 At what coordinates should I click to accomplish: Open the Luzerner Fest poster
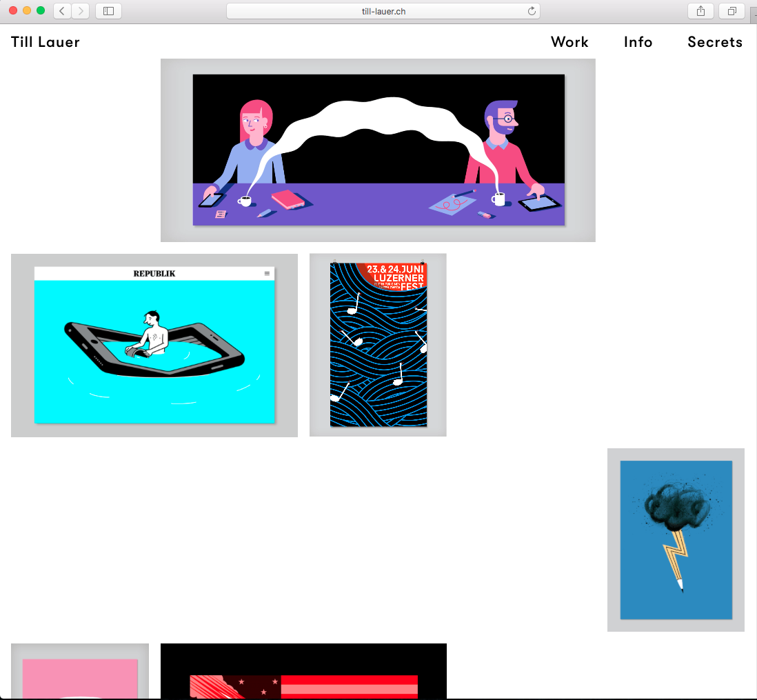(378, 345)
